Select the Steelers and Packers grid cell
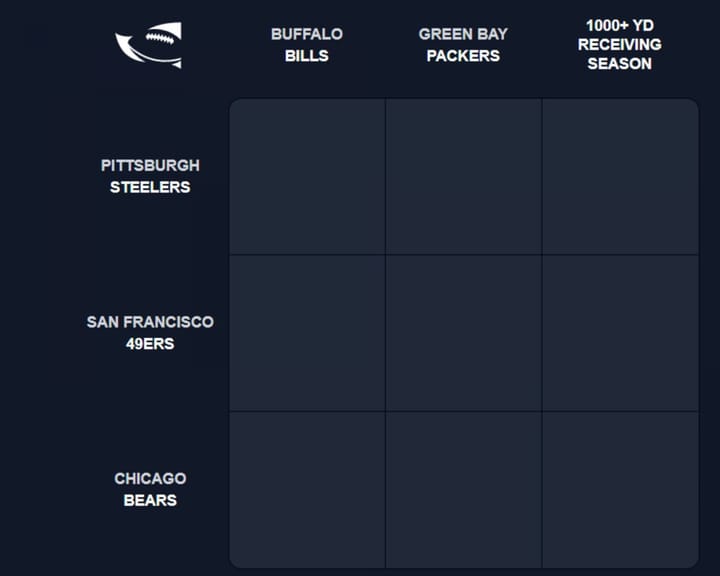Viewport: 720px width, 576px height. pyautogui.click(x=463, y=177)
